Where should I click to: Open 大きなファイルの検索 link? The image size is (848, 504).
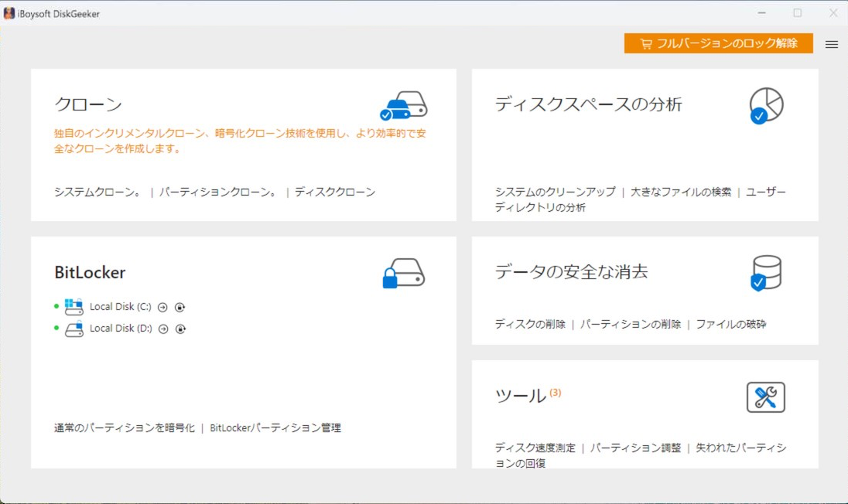click(x=680, y=192)
